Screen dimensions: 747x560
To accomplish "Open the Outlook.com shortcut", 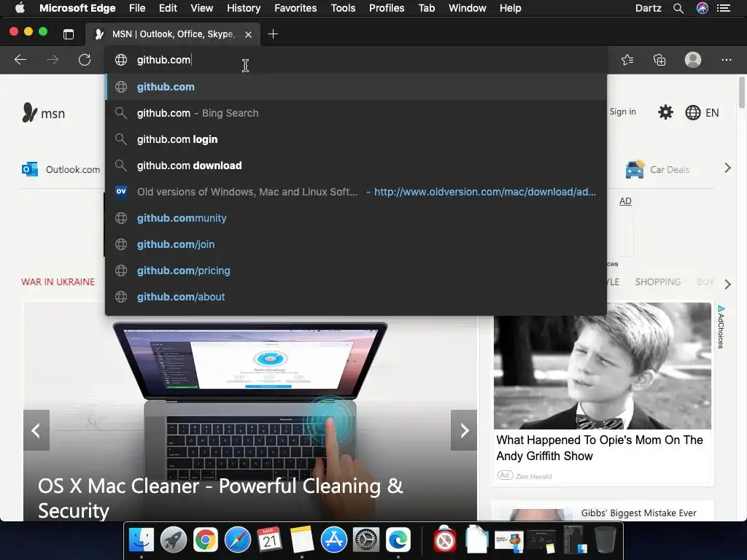I will click(61, 169).
